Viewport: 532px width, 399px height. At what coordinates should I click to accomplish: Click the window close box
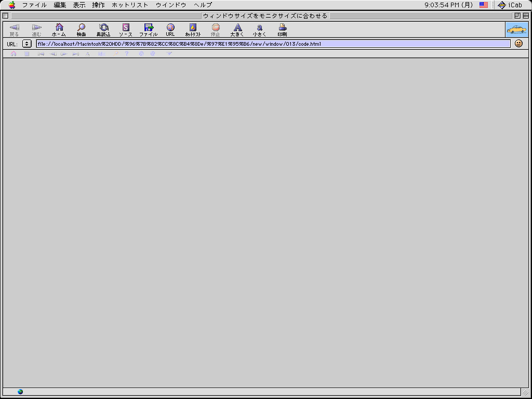(5, 16)
